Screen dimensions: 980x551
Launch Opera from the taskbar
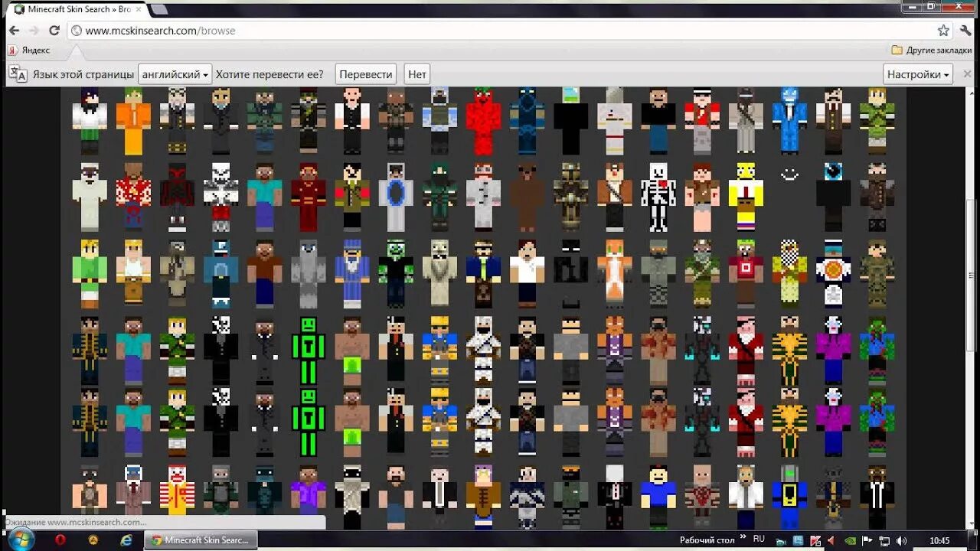point(60,540)
